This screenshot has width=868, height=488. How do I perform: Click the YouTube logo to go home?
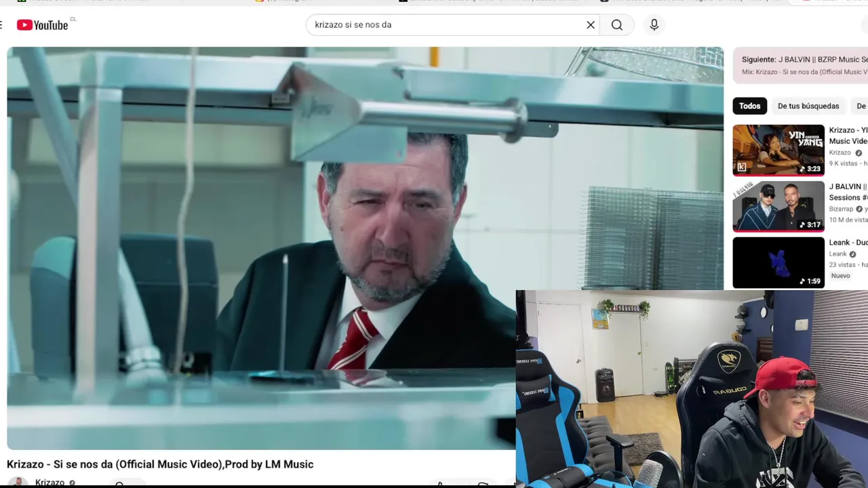(x=42, y=25)
